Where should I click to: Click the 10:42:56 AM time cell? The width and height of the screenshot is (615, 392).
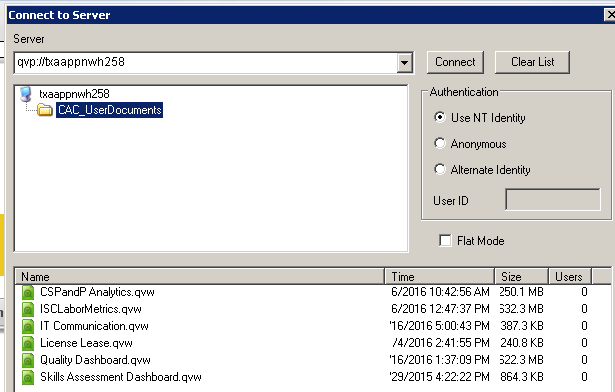coord(440,292)
